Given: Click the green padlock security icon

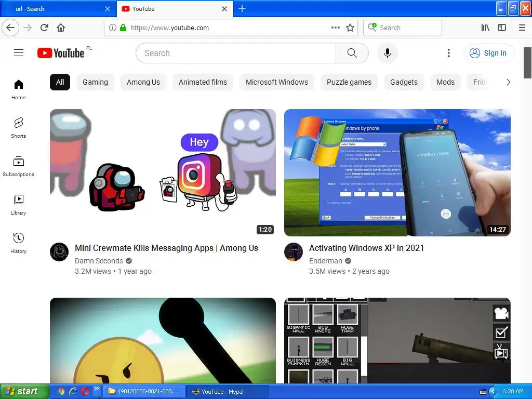Looking at the screenshot, I should [123, 28].
